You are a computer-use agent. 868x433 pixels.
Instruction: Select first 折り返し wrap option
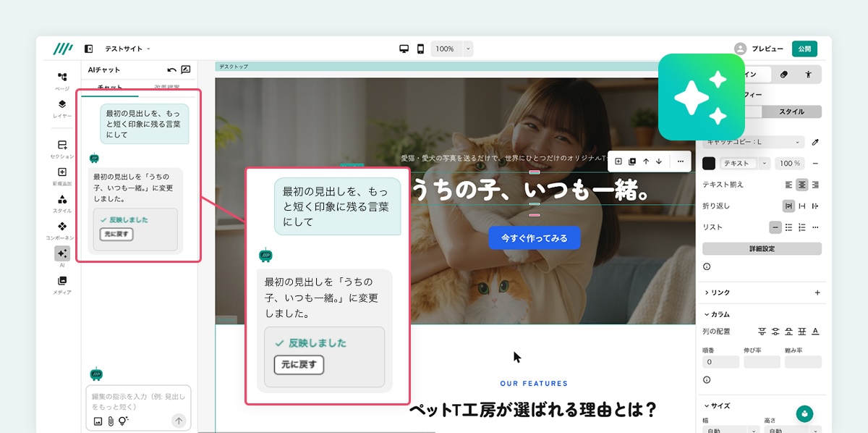789,206
